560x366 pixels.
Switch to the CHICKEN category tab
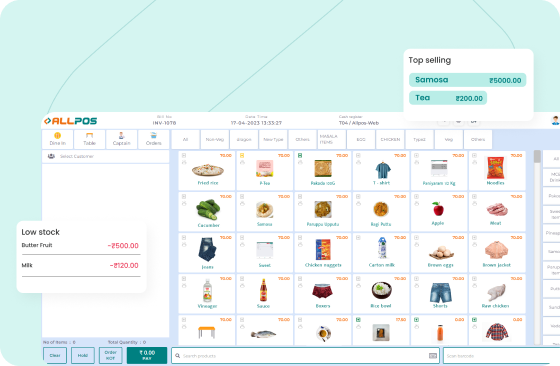click(390, 139)
